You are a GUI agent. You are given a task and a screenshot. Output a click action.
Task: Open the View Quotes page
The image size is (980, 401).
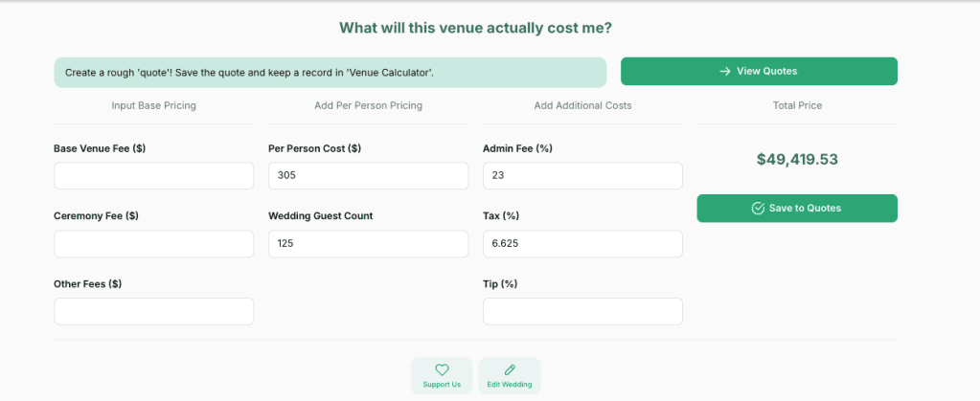759,71
